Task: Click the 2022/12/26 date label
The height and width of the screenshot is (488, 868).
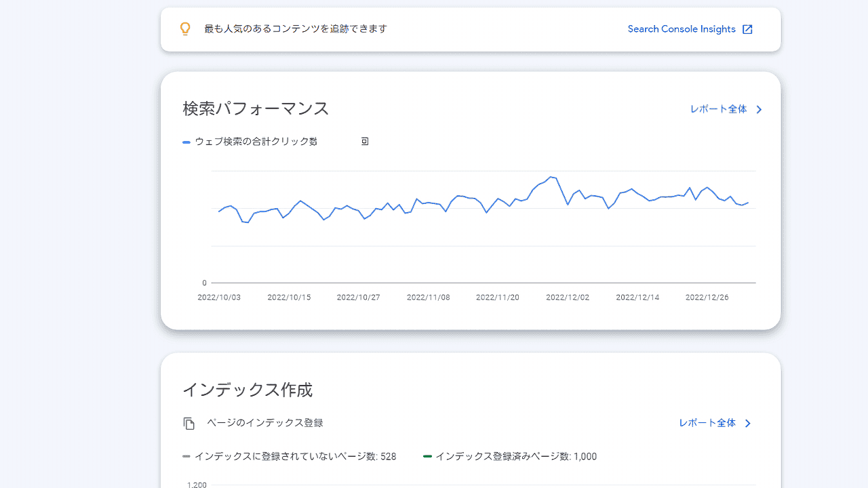Action: (707, 298)
